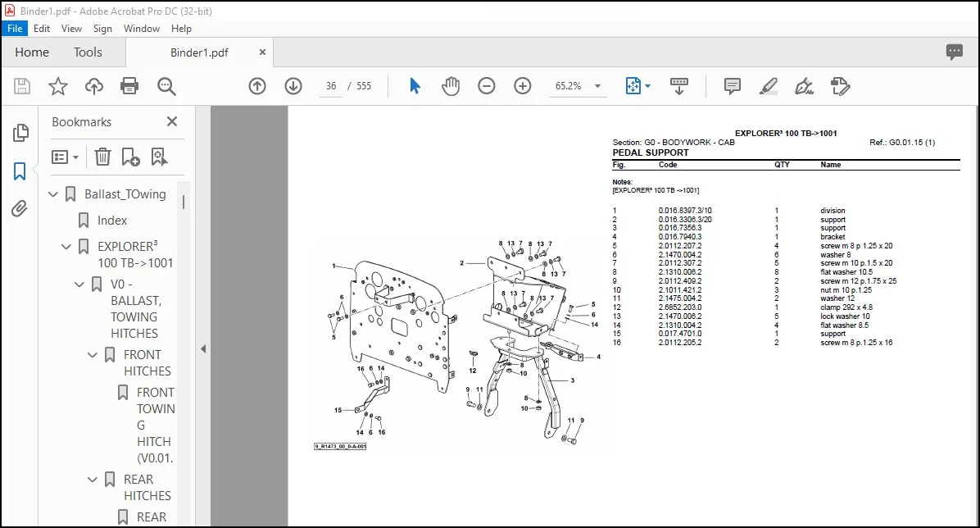Add a comment sticky note
The image size is (980, 528).
tap(732, 86)
